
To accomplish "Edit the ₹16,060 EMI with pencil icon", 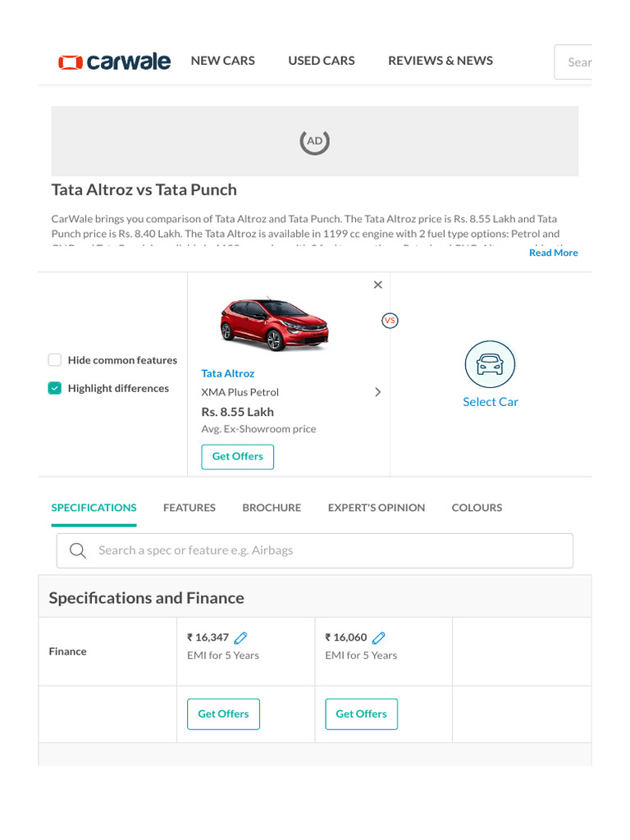I will [378, 637].
